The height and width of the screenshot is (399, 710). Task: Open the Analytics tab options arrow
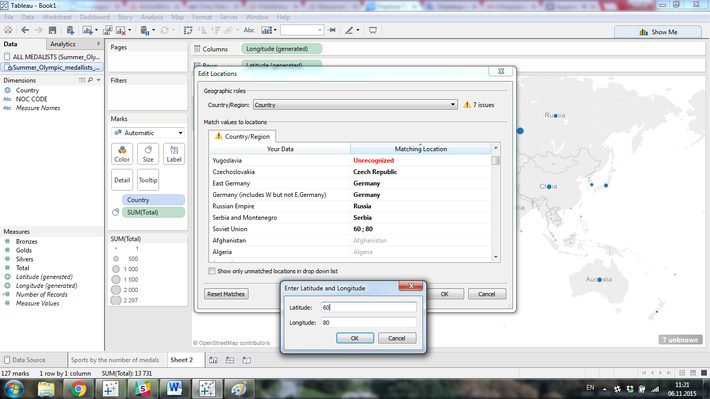[x=98, y=44]
